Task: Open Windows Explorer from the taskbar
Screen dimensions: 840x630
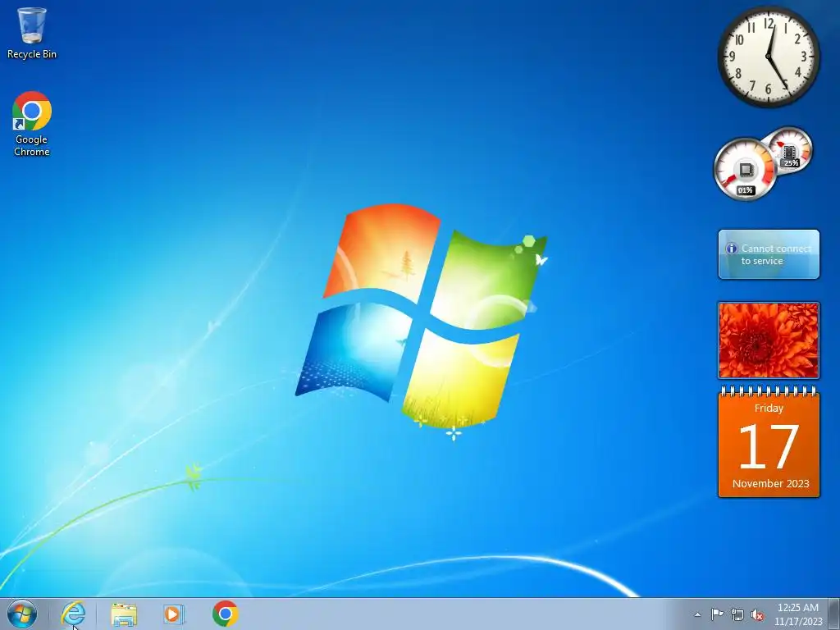Action: click(x=124, y=614)
